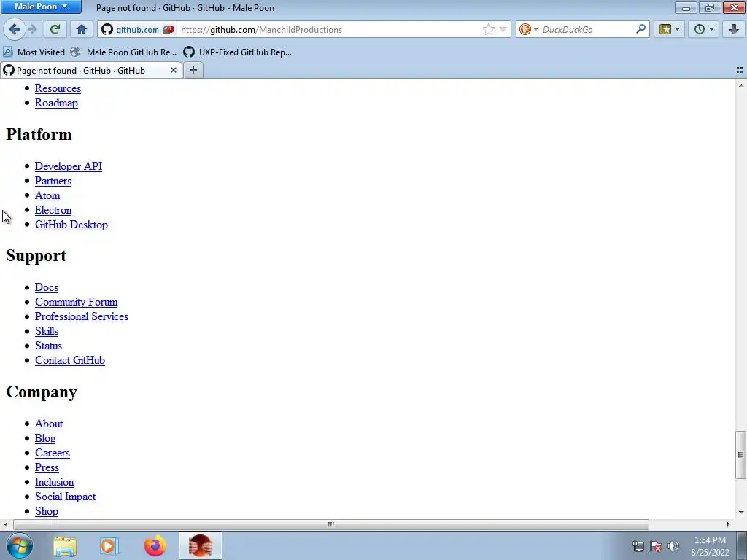Open the Press link
This screenshot has width=747, height=560.
47,467
